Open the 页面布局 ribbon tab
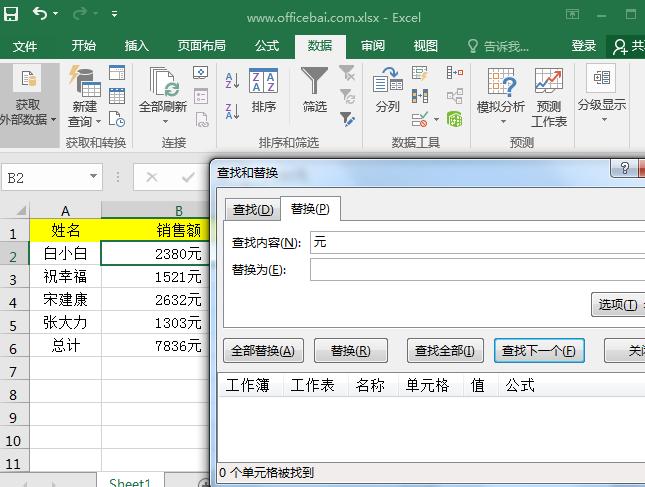 (x=202, y=46)
